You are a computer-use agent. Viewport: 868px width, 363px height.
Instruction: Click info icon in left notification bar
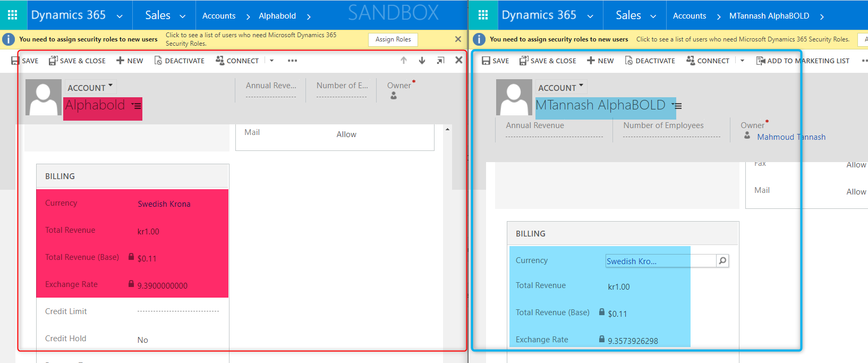point(8,39)
